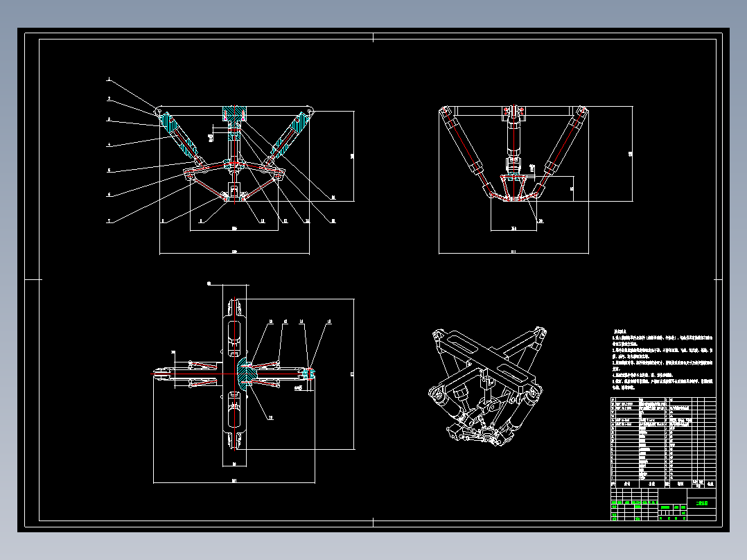Click balloon number 1 on the front view
The width and height of the screenshot is (747, 560).
point(109,79)
